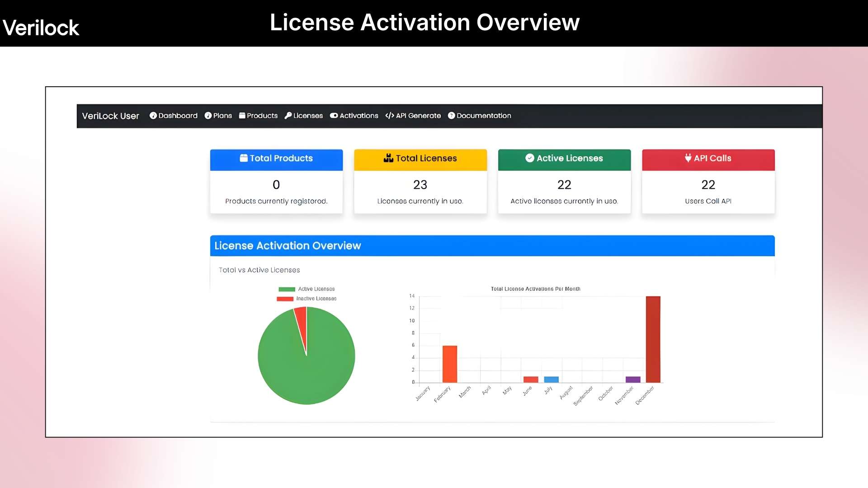Click the grid icon beside Products
The width and height of the screenshot is (868, 488).
(242, 116)
